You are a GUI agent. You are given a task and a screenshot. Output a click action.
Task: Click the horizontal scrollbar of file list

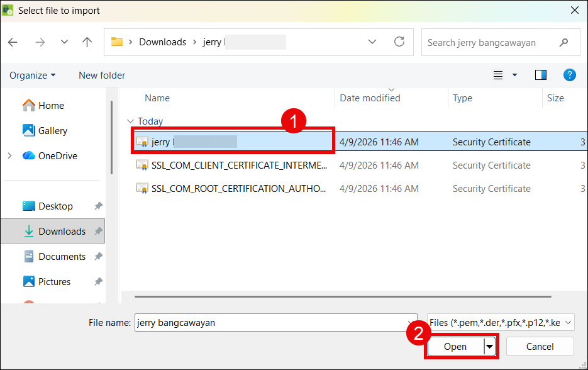[x=343, y=295]
